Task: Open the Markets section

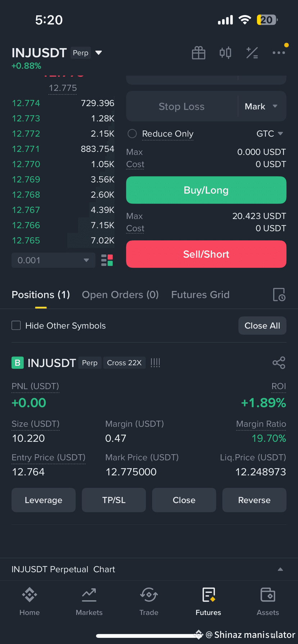Action: point(89,602)
